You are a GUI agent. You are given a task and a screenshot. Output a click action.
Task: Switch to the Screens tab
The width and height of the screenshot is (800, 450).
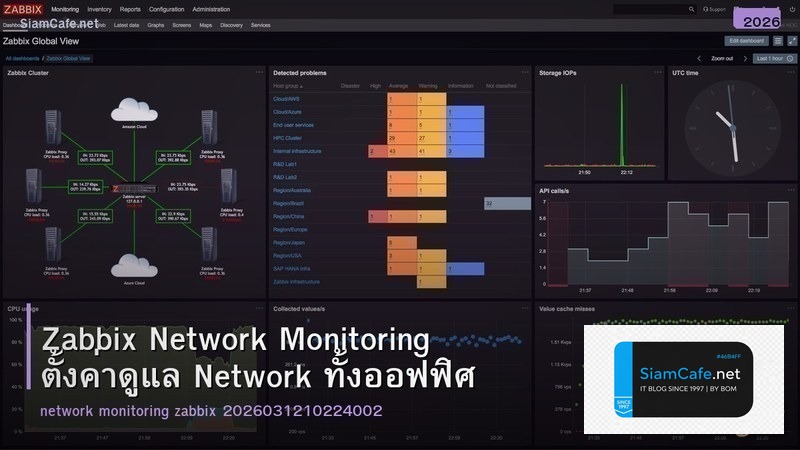pyautogui.click(x=182, y=25)
